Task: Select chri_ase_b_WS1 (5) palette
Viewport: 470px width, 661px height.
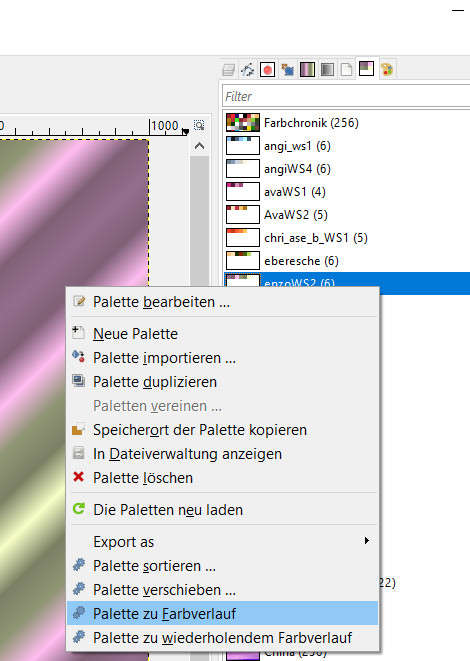Action: [x=347, y=238]
